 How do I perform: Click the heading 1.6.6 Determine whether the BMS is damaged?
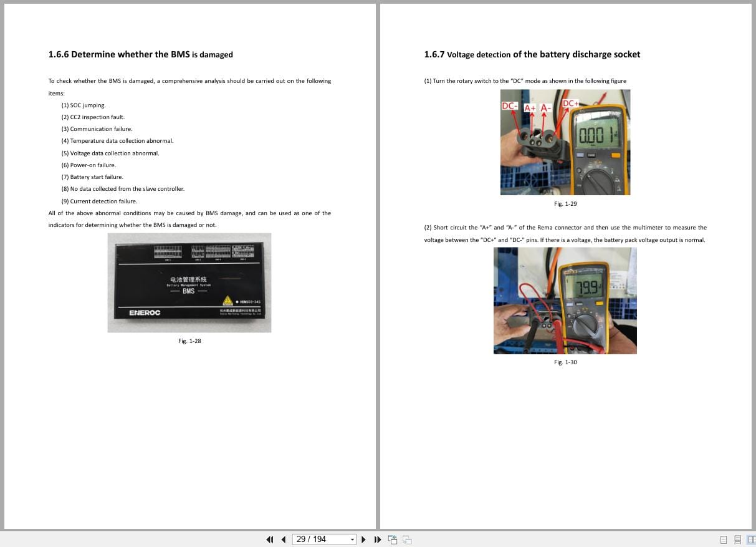coord(140,54)
